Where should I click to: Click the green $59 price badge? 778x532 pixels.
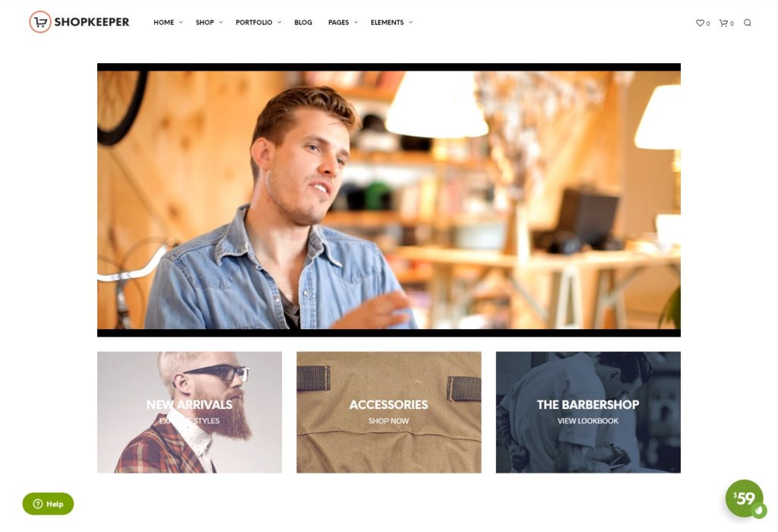(x=744, y=499)
